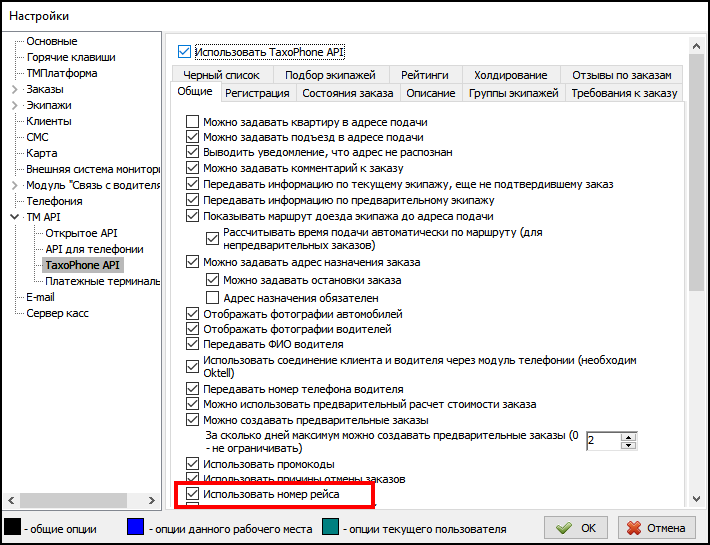Toggle 'Рассчитывать время подачи автоматически' checkbox

(x=212, y=239)
